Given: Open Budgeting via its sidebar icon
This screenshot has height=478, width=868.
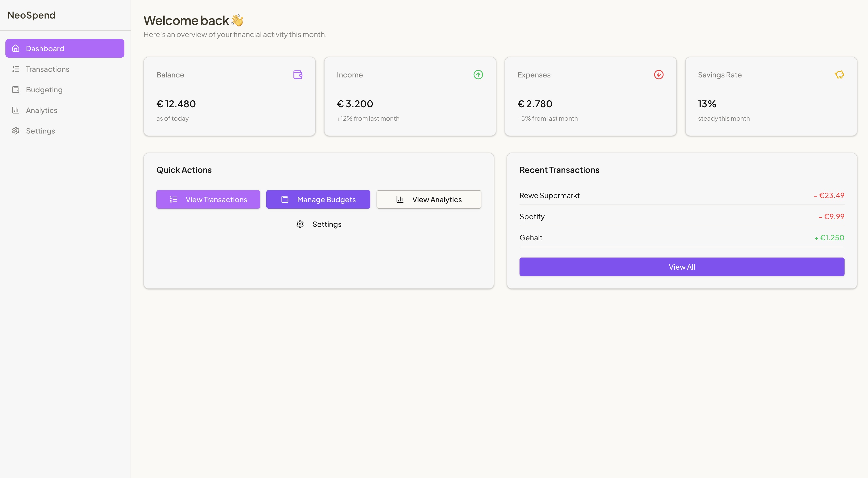Looking at the screenshot, I should coord(16,90).
